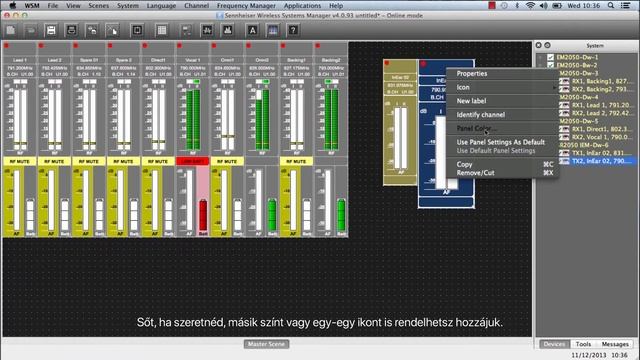Open the Language menu
Screen dimensions: 640x360
(x=161, y=6)
